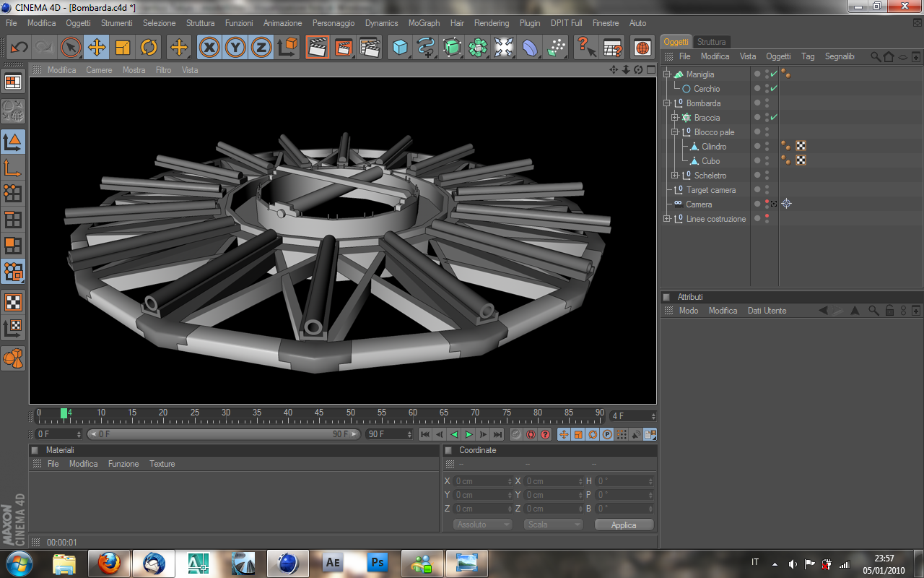Screen dimensions: 924x578
Task: Click the Undo arrow icon
Action: [x=19, y=48]
